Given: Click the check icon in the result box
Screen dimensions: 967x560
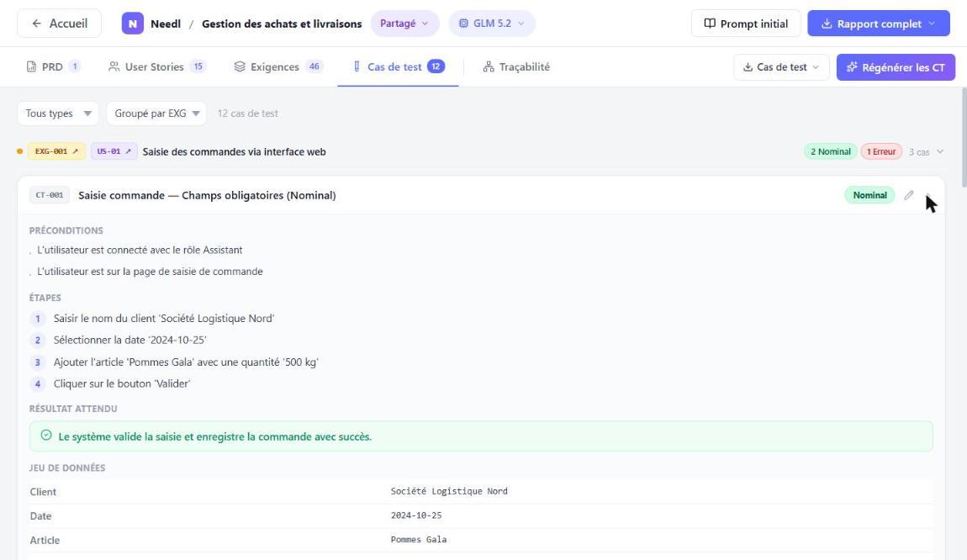Looking at the screenshot, I should point(46,436).
